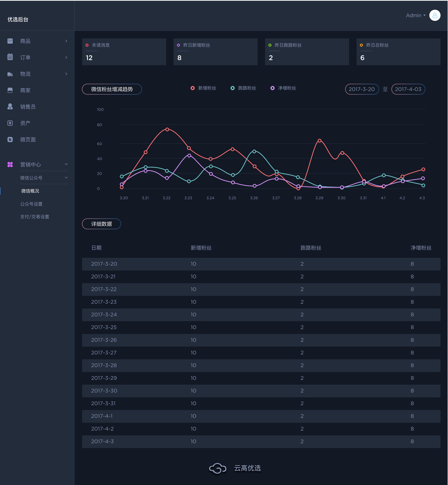Collapse the 微信公众号 submenu chevron

(66, 177)
